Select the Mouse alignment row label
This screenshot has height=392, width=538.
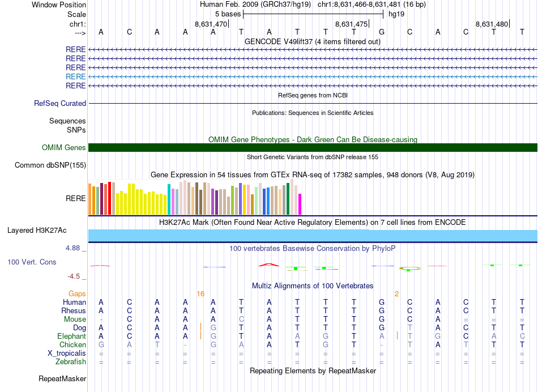click(75, 319)
